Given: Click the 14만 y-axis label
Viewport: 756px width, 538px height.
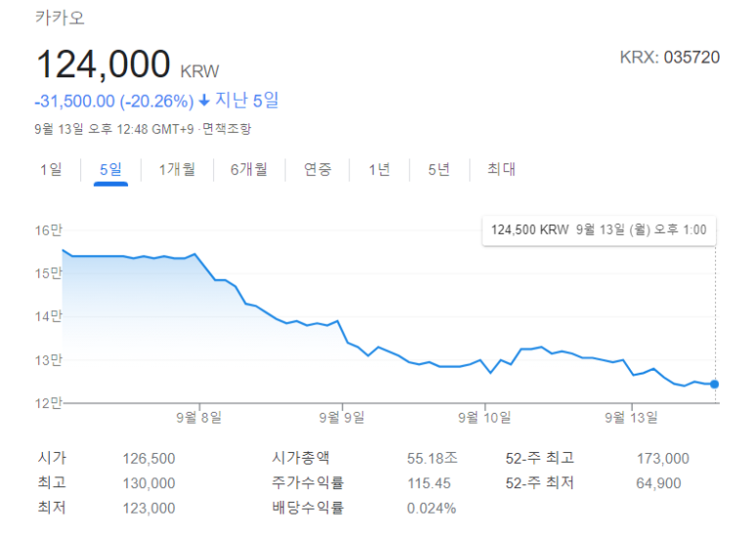Looking at the screenshot, I should 48,316.
